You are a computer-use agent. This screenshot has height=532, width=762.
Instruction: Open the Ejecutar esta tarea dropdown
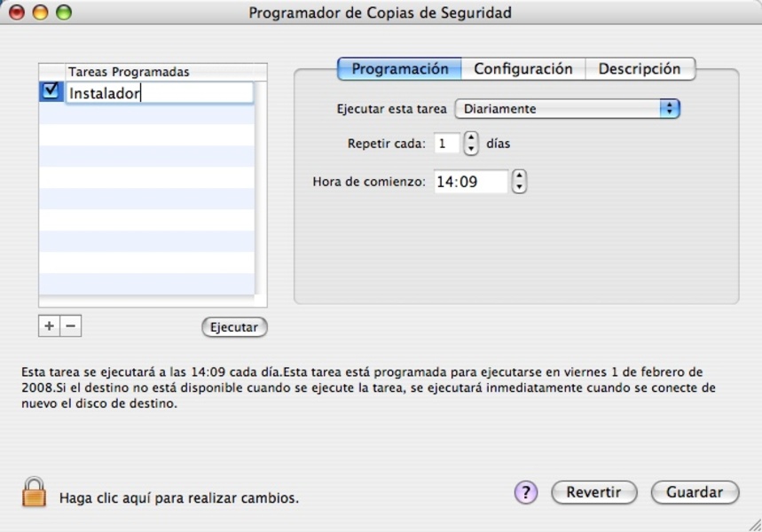click(567, 109)
